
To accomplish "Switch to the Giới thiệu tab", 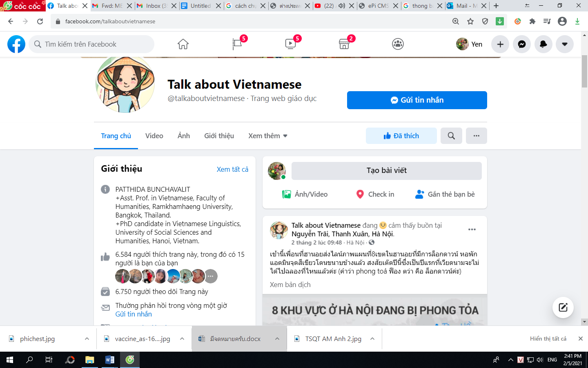I will (219, 136).
